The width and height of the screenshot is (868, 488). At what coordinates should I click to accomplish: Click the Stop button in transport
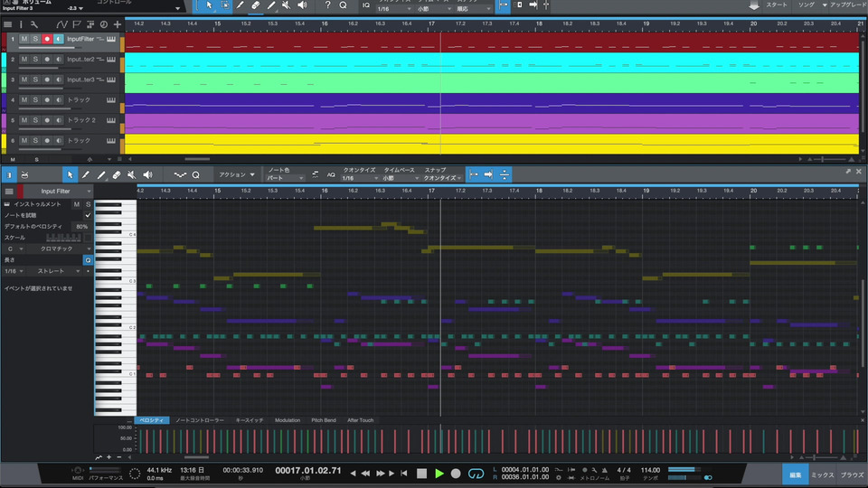422,474
